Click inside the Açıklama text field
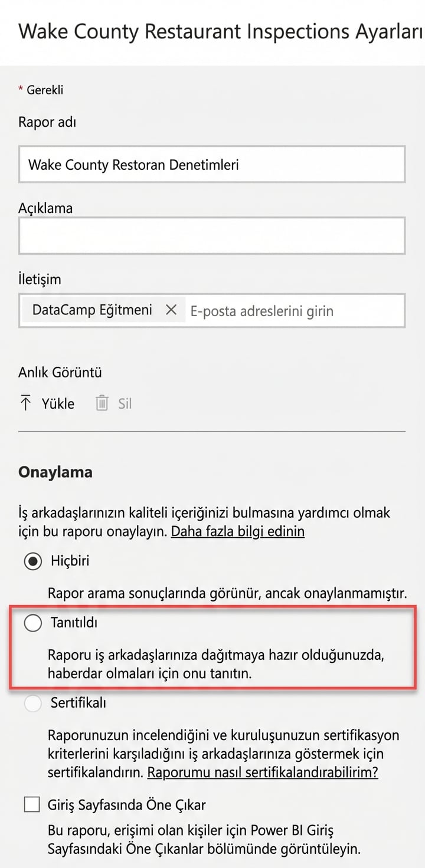The width and height of the screenshot is (425, 868). pos(212,235)
